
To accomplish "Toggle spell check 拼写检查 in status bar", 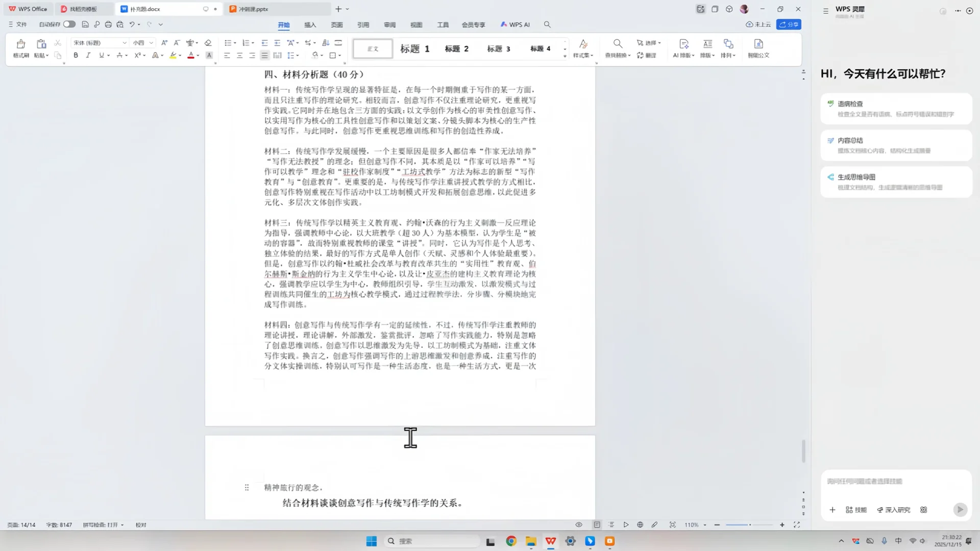I will (x=102, y=524).
